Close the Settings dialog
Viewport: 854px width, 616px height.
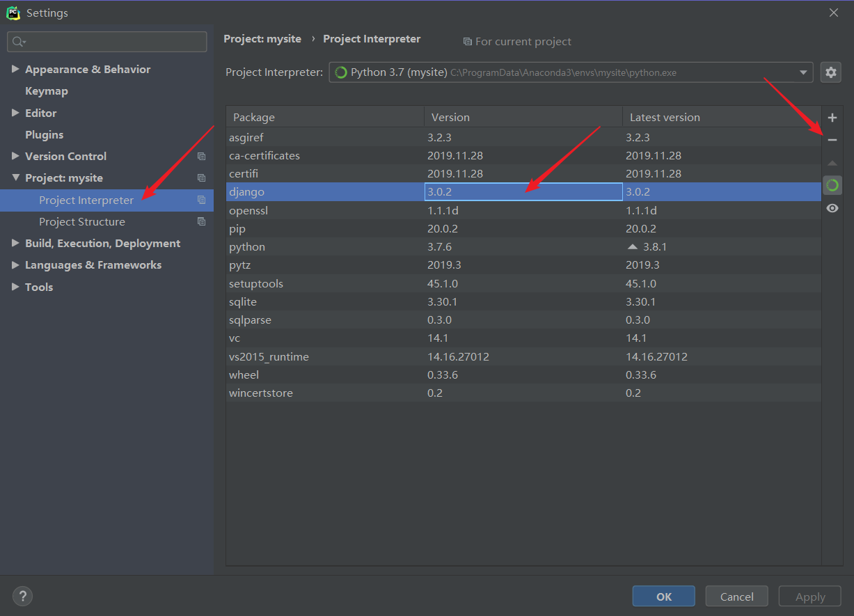(x=834, y=13)
